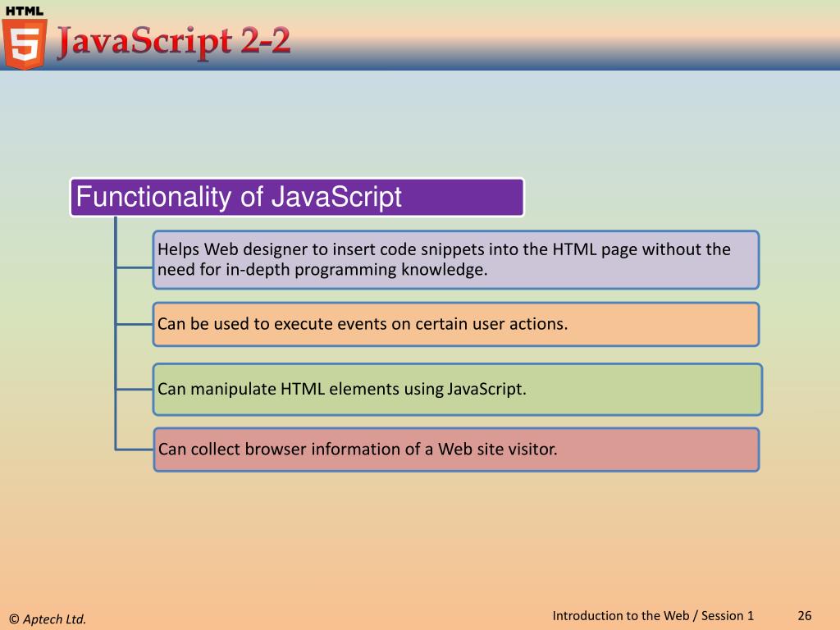
Task: Click 'Introduction to the Web / Session 1' footer
Action: point(653,615)
